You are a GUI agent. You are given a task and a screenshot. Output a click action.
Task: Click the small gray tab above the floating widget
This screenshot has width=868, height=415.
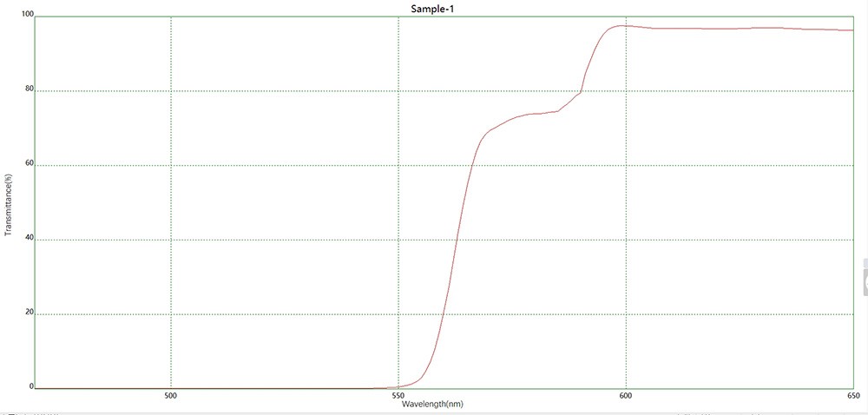[x=865, y=263]
